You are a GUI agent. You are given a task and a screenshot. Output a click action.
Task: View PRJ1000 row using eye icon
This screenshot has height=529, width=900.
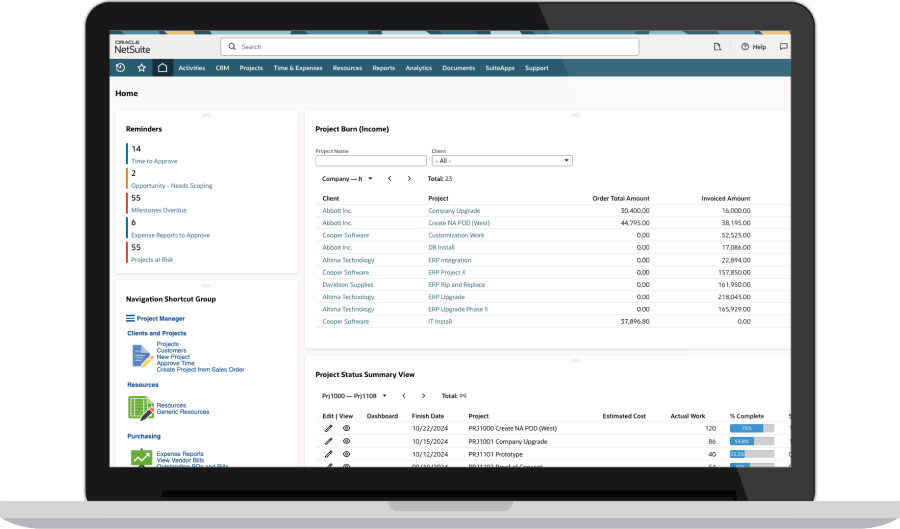click(x=347, y=428)
